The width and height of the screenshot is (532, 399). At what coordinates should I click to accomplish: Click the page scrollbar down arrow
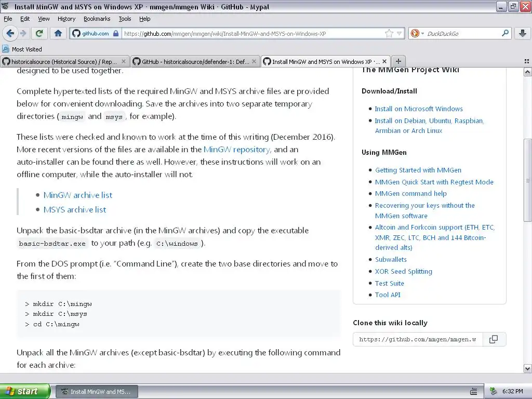[x=527, y=368]
